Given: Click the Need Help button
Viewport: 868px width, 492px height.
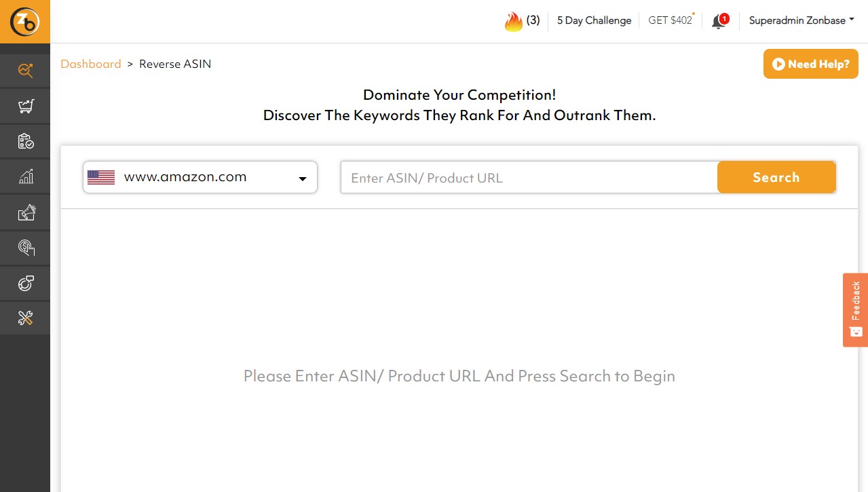Looking at the screenshot, I should (810, 64).
